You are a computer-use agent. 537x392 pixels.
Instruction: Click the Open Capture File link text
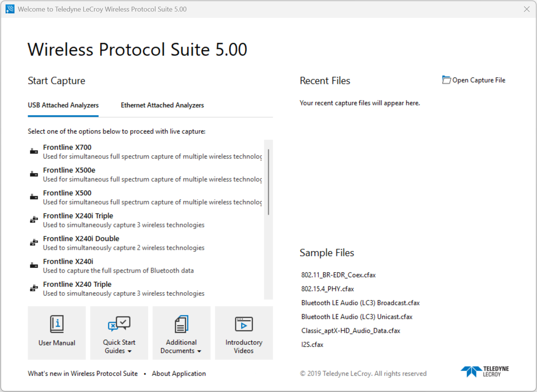(x=479, y=80)
